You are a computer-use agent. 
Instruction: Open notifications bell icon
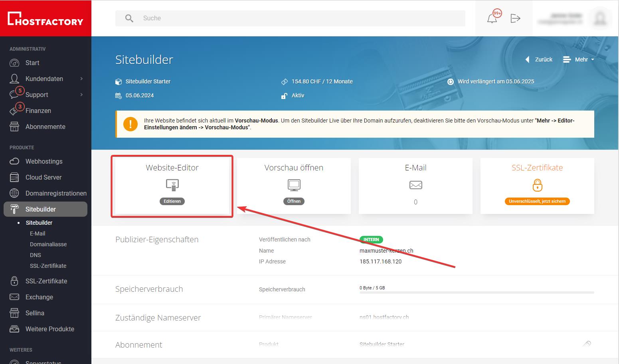(x=492, y=18)
